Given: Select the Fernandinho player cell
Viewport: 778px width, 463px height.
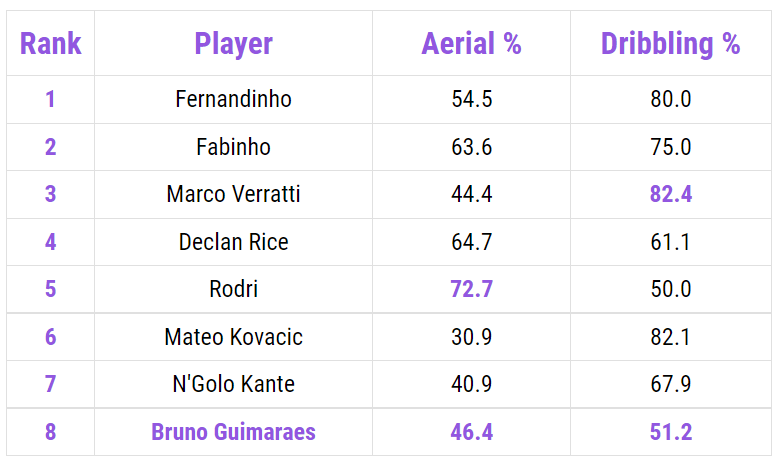Looking at the screenshot, I should pos(233,100).
